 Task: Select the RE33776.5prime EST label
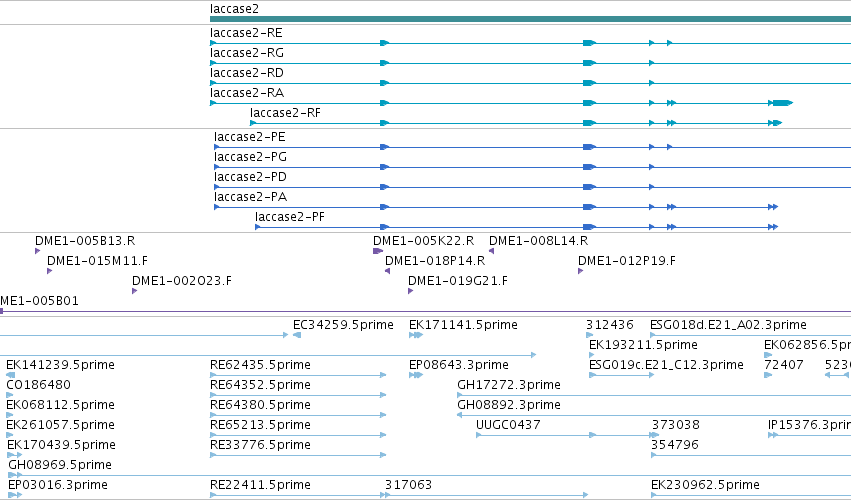coord(260,446)
